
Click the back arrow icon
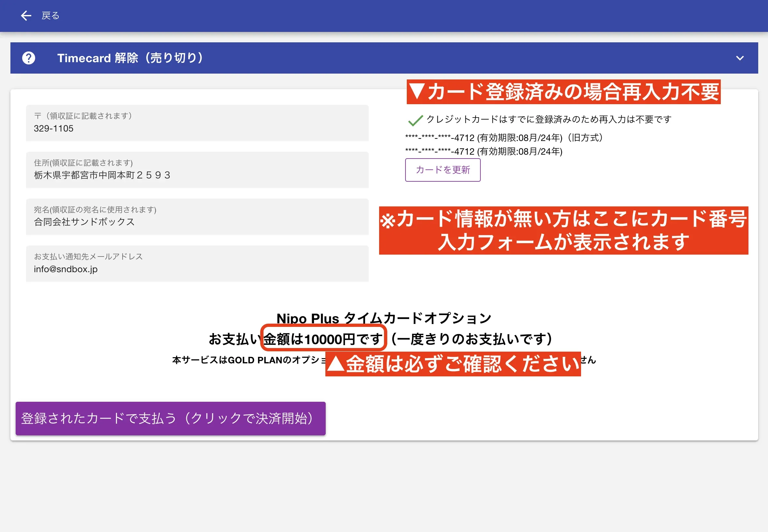coord(26,16)
